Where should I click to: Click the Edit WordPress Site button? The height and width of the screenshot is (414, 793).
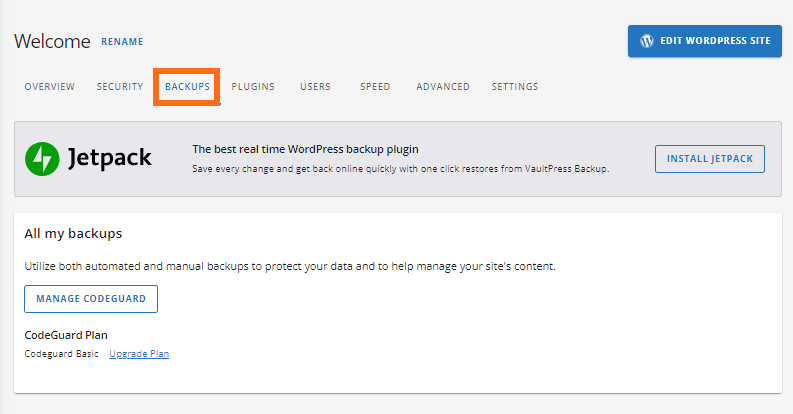coord(704,41)
